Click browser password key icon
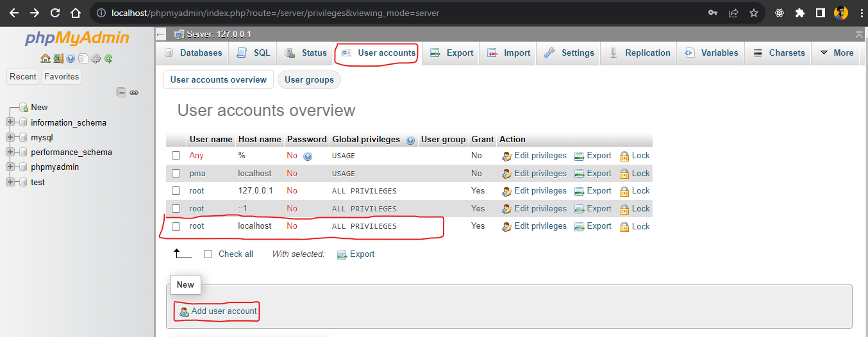This screenshot has width=868, height=337. [x=713, y=13]
